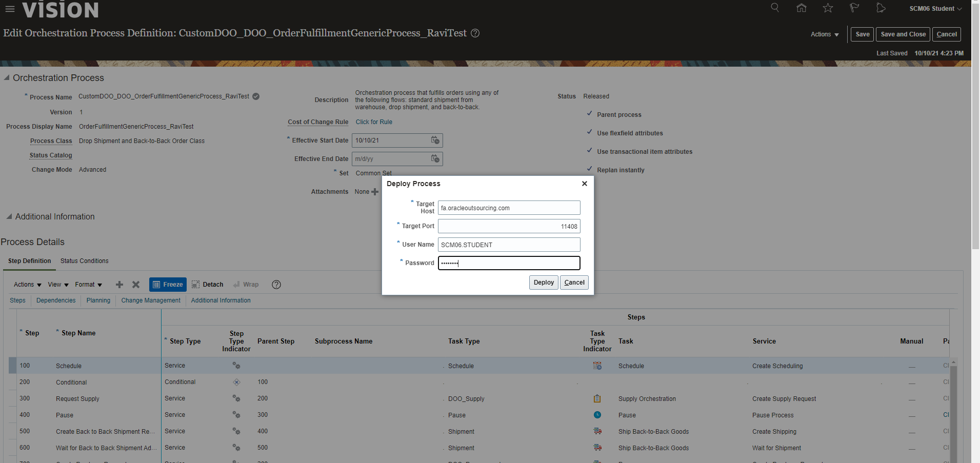Collapse the Additional Information section
This screenshot has width=980, height=463.
9,217
